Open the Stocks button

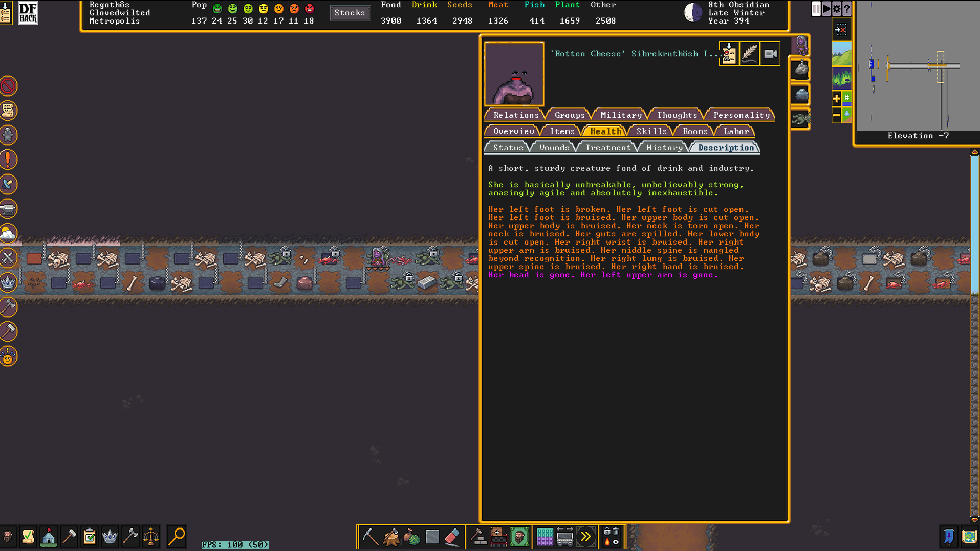coord(350,13)
